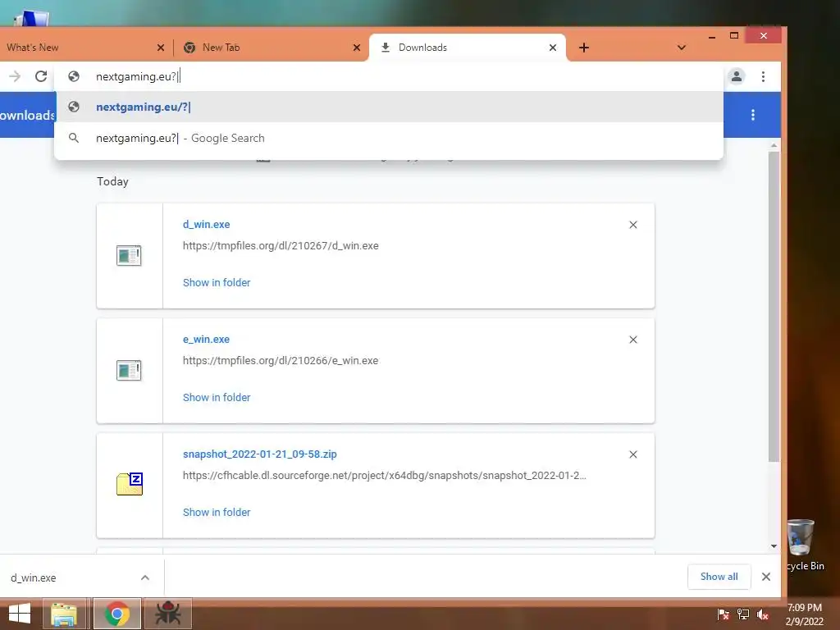Maximize the Chrome window
Image resolution: width=840 pixels, height=630 pixels.
pos(734,35)
